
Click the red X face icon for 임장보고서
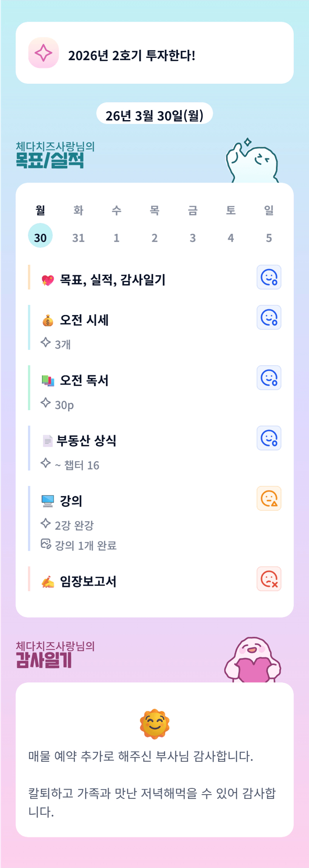(269, 579)
